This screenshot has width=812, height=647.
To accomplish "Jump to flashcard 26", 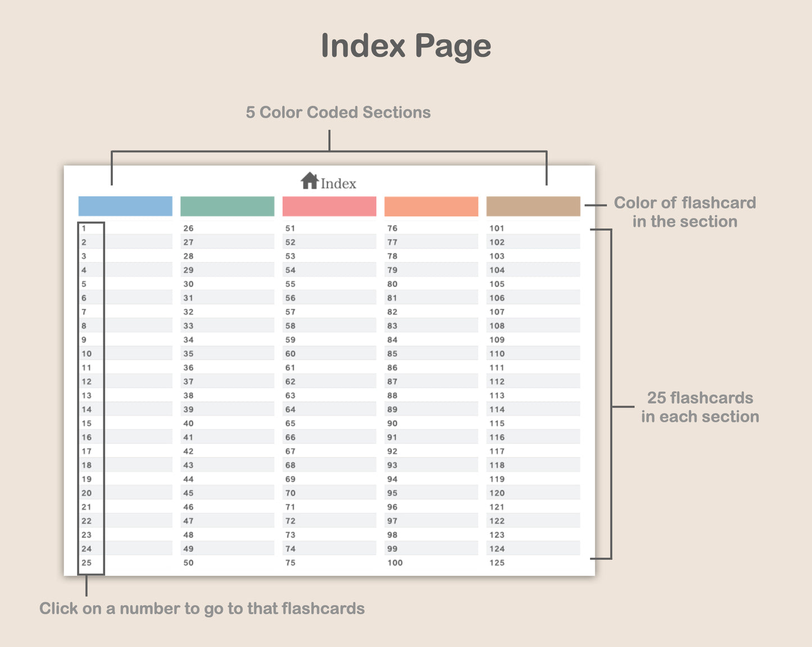I will 188,229.
